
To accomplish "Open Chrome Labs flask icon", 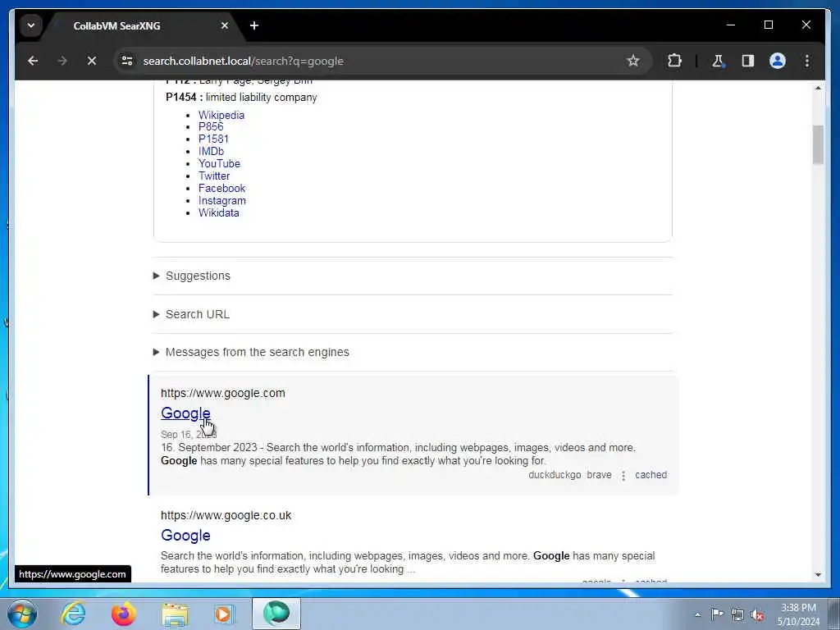I will 718,61.
